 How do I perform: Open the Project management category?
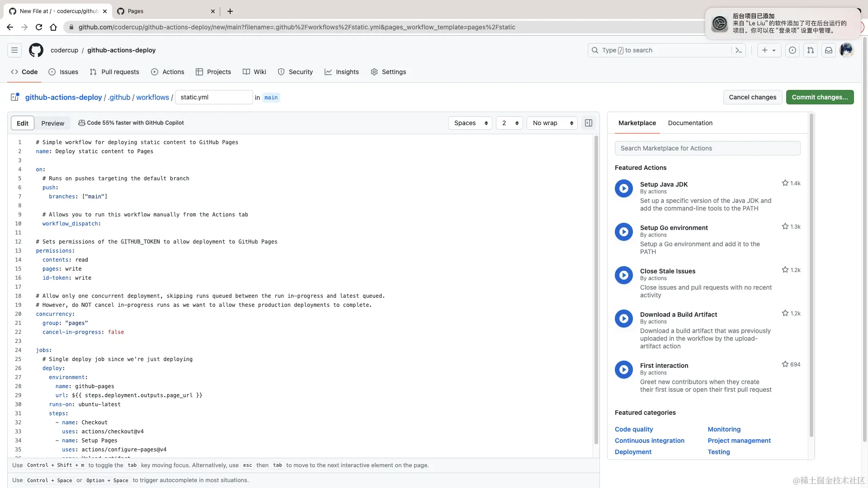click(739, 441)
